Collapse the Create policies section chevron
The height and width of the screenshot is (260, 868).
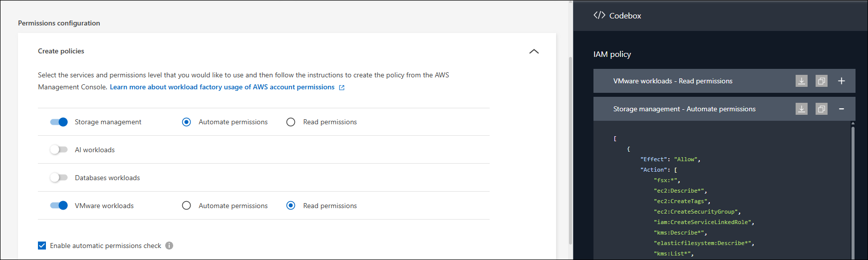(534, 51)
